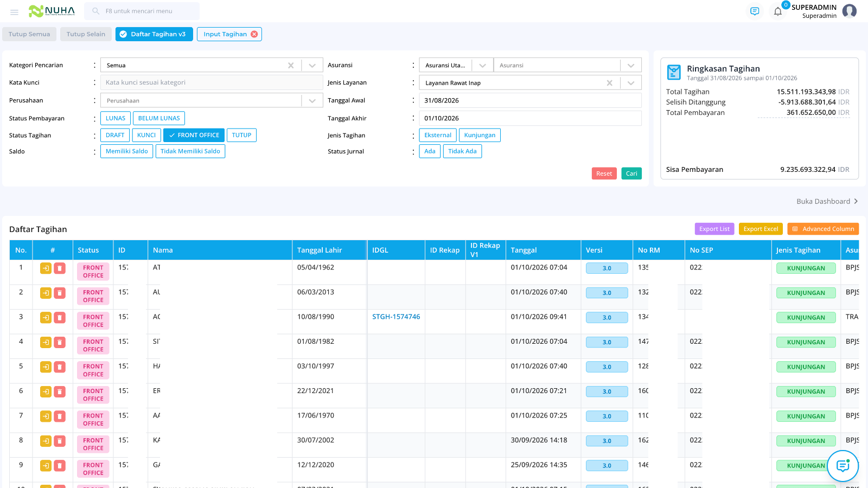The image size is (868, 488).
Task: Expand the Jenis Layanan dropdown
Action: pos(631,83)
